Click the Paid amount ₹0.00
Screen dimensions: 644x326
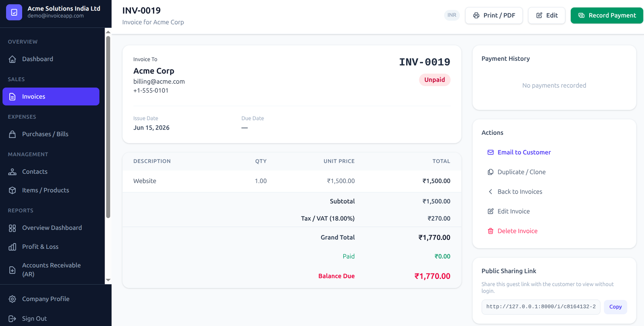pyautogui.click(x=442, y=256)
